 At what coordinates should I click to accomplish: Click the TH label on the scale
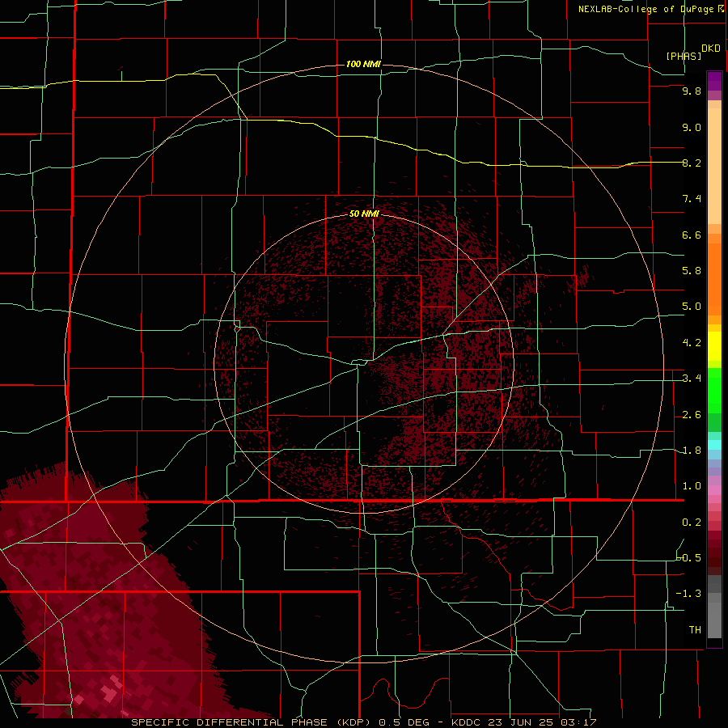click(x=695, y=630)
